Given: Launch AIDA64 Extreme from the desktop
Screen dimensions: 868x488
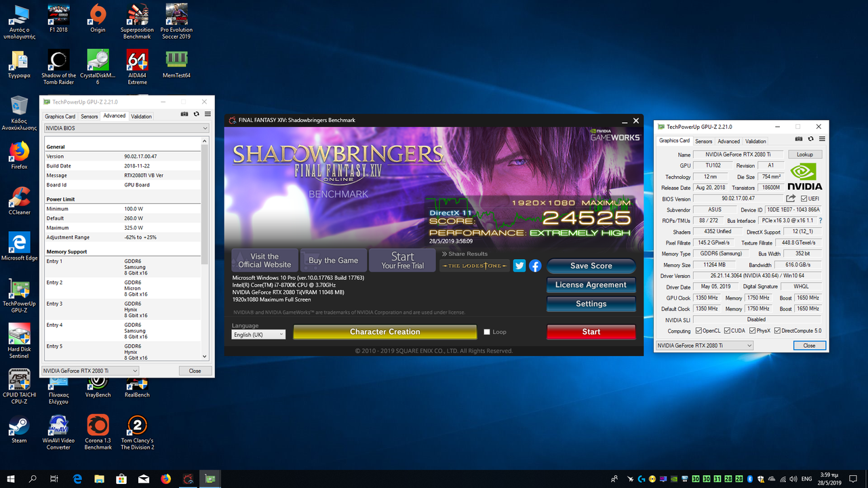Looking at the screenshot, I should (x=137, y=67).
